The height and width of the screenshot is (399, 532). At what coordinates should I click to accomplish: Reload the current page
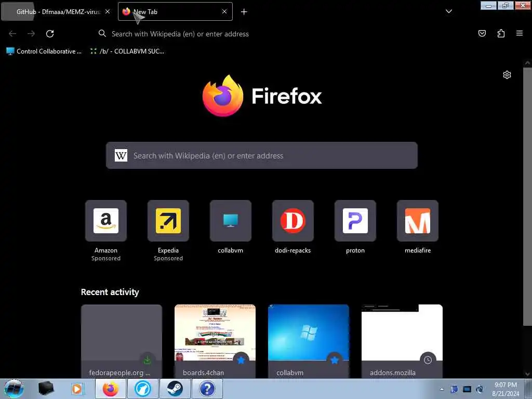[x=50, y=34]
